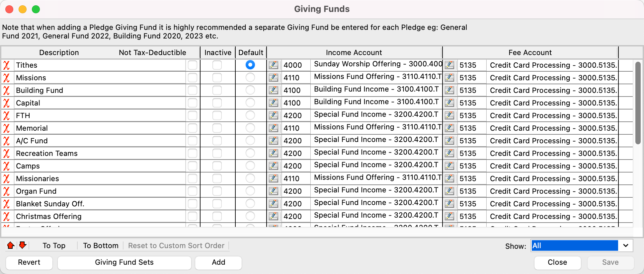Move selected fund down with red arrow
This screenshot has height=274, width=644.
click(x=23, y=245)
